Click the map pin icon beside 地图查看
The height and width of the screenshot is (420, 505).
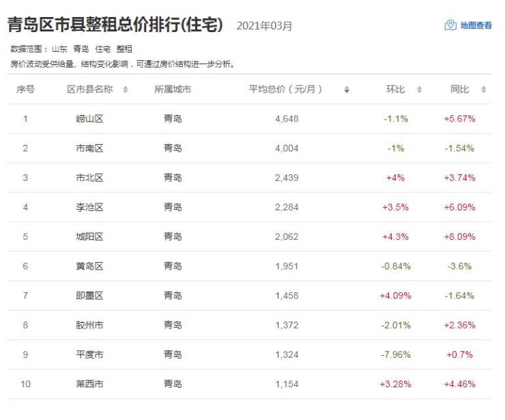click(450, 25)
